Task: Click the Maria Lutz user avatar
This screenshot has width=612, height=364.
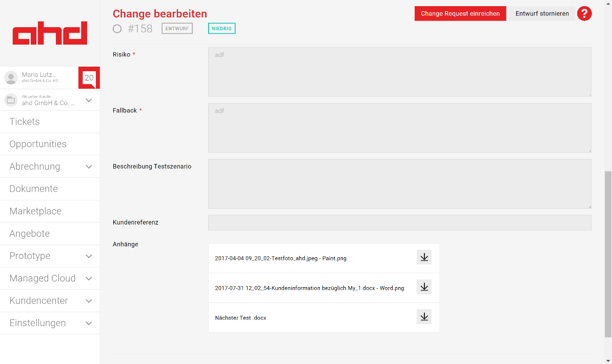Action: [11, 78]
